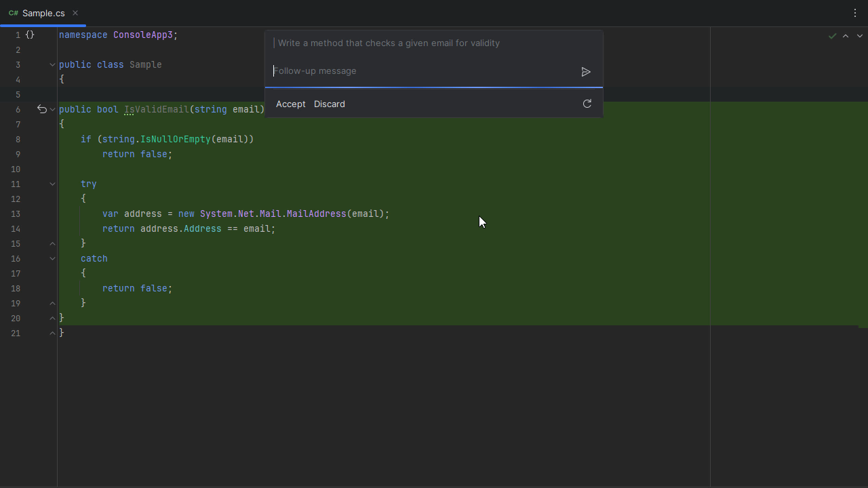Click the send follow-up message arrow icon
868x488 pixels.
click(586, 72)
